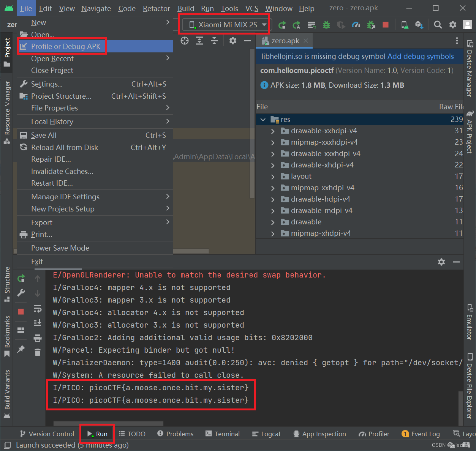The width and height of the screenshot is (476, 451).
Task: Open the App Inspection tool window
Action: click(320, 434)
